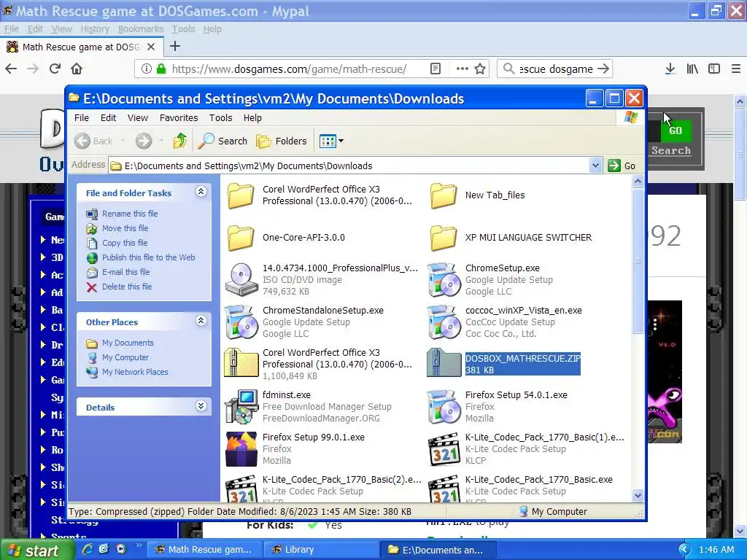
Task: Select the XP MUI LANGUAGE SWITCHER folder icon
Action: 444,238
